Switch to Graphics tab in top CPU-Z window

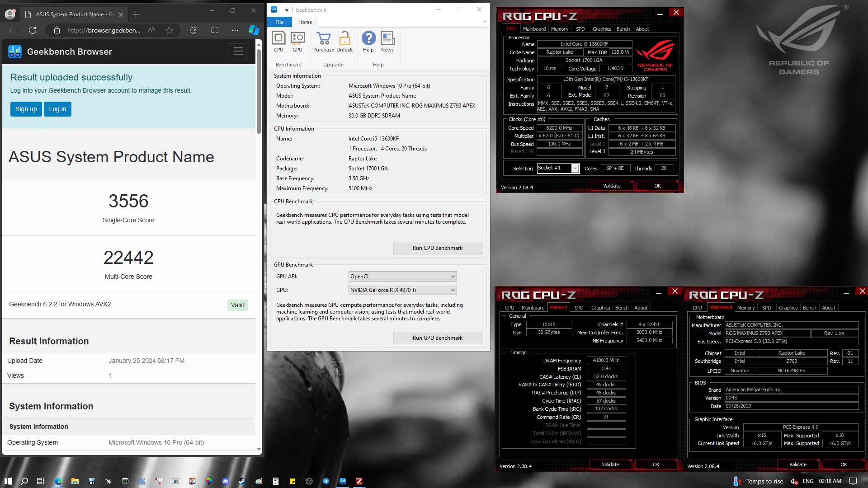[602, 29]
